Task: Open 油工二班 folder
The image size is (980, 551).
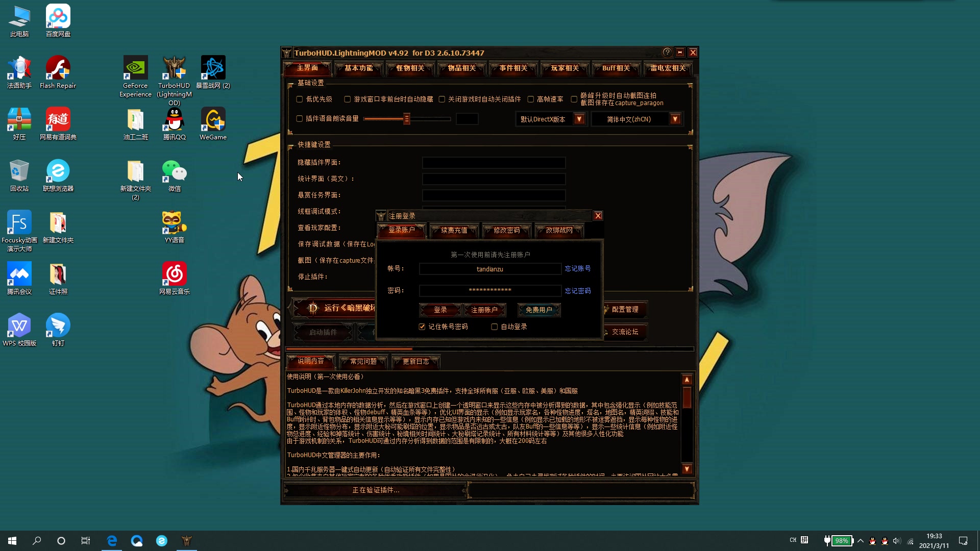Action: 136,124
